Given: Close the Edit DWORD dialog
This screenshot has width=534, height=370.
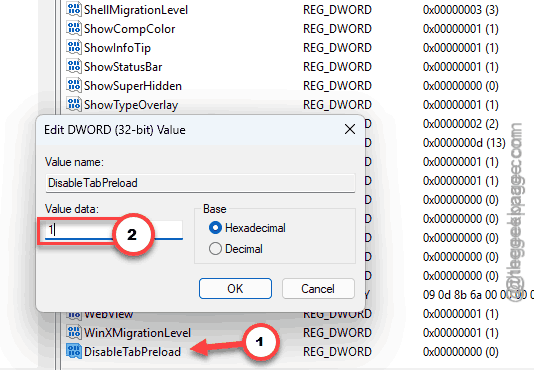Looking at the screenshot, I should [350, 129].
